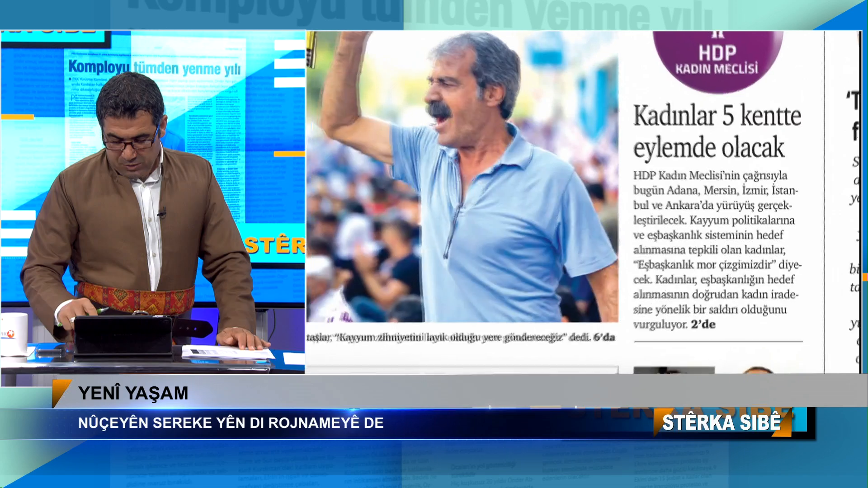Click the Komployu tümden yenme yılı headline
Image resolution: width=868 pixels, height=488 pixels.
pyautogui.click(x=154, y=67)
